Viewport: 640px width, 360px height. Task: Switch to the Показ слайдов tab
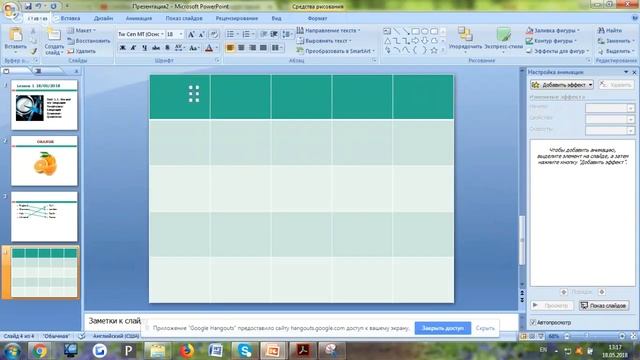pyautogui.click(x=184, y=18)
